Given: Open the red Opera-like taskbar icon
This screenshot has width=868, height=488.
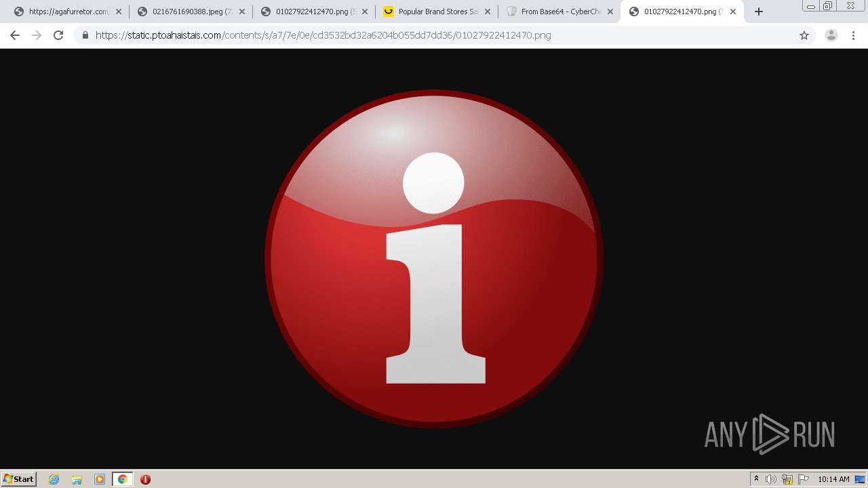Looking at the screenshot, I should click(145, 479).
